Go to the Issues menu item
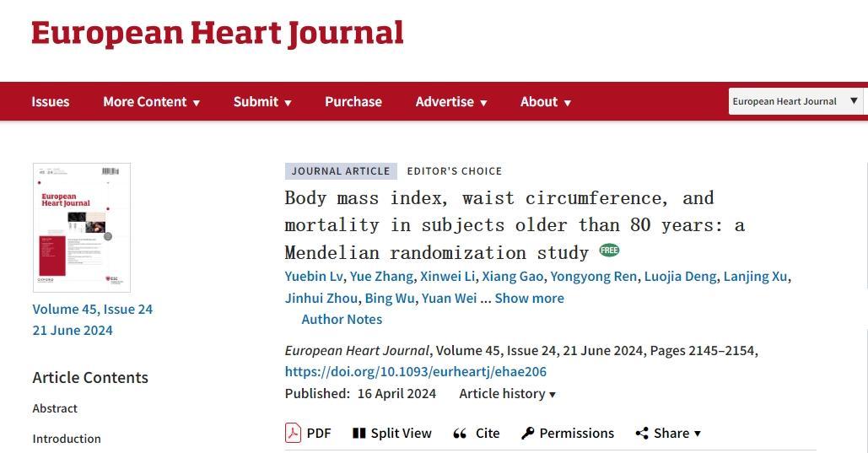This screenshot has height=453, width=868. point(51,101)
